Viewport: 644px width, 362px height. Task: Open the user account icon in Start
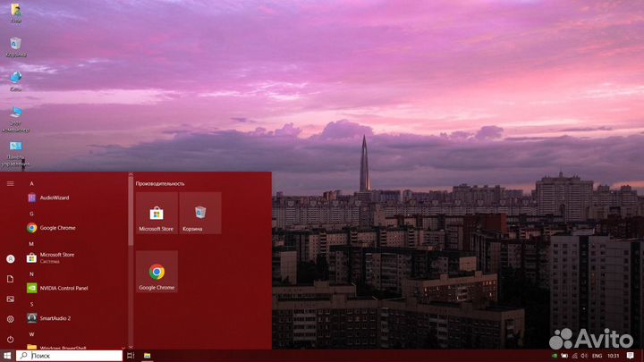pos(10,259)
